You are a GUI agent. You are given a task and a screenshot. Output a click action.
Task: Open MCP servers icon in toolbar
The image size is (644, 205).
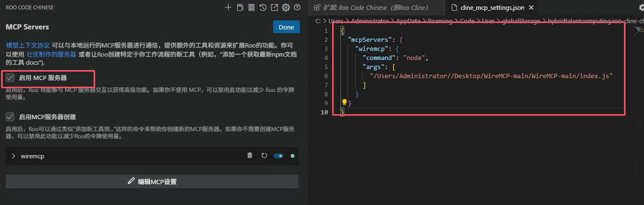[x=251, y=7]
